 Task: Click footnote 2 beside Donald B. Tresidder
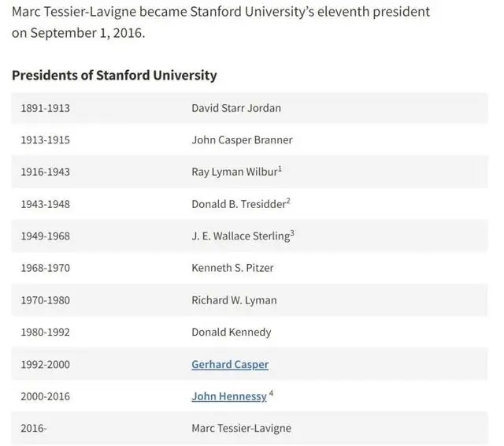[288, 201]
